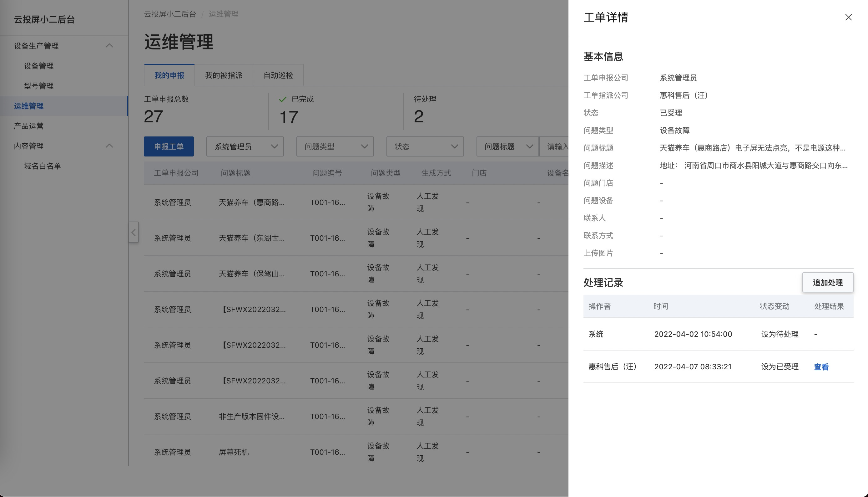
Task: Open the 状态 filter dropdown
Action: (x=425, y=147)
